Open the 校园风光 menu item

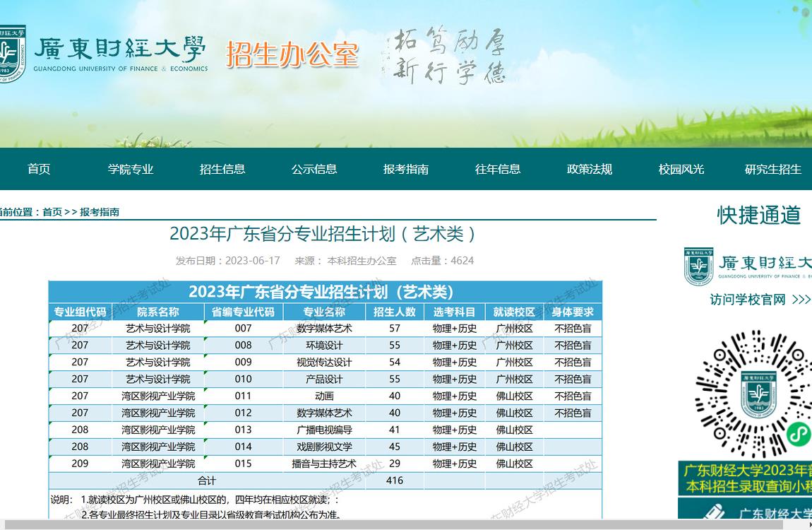coord(681,169)
